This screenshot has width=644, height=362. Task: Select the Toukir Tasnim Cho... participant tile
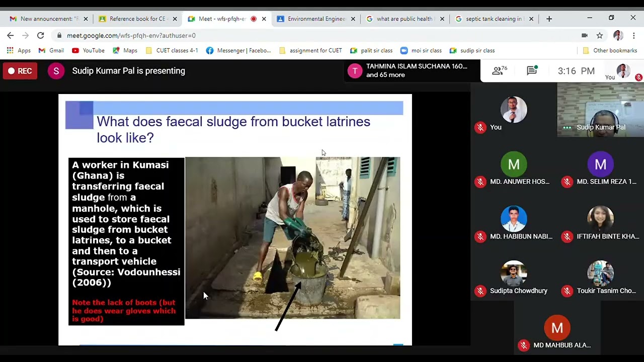click(600, 273)
